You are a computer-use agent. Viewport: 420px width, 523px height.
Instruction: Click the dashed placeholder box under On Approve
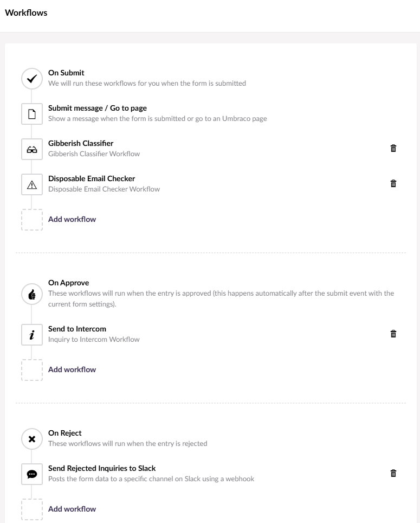click(x=32, y=370)
